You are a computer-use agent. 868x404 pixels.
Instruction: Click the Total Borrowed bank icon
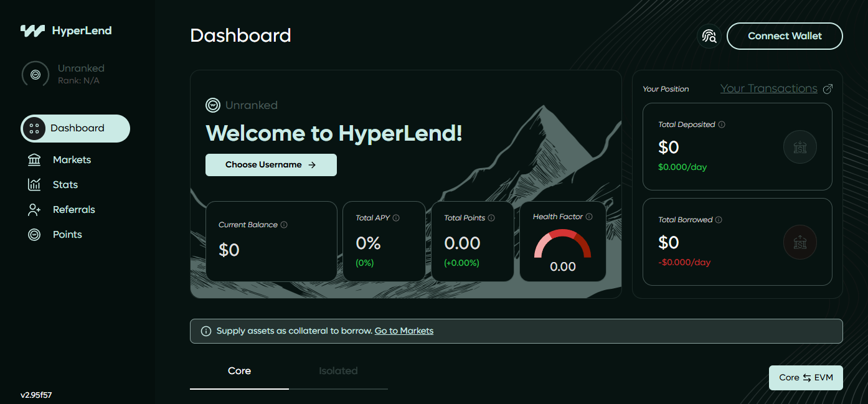click(800, 242)
